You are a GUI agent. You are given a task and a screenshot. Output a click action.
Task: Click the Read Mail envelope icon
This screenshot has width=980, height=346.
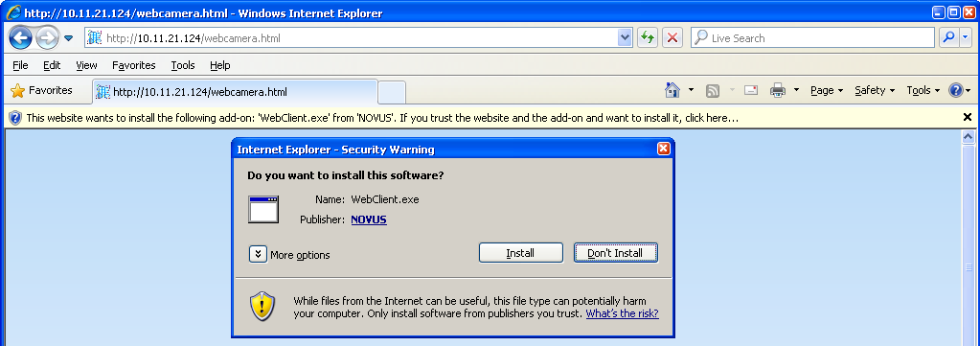coord(751,91)
